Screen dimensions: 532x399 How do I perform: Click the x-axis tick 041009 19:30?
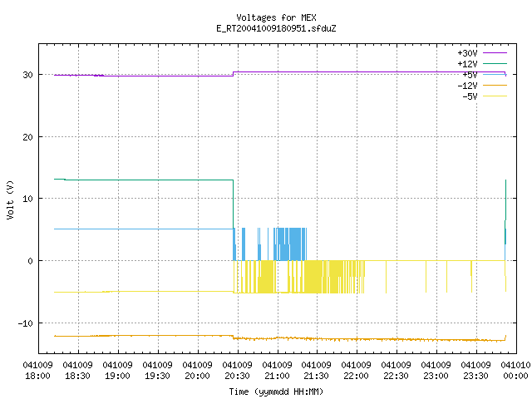coord(157,371)
